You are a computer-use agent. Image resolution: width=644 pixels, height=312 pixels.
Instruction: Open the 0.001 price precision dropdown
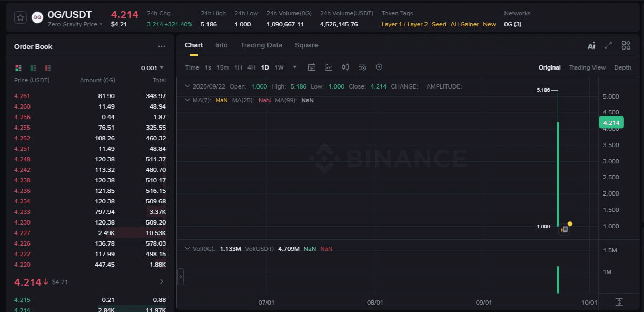pyautogui.click(x=153, y=68)
